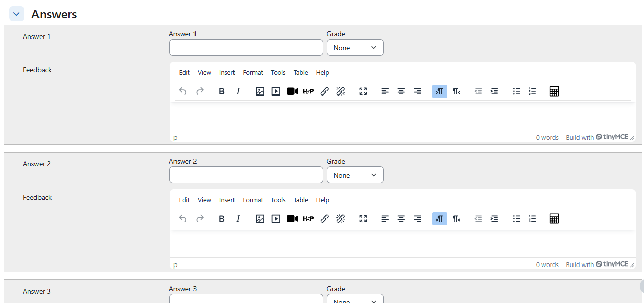Toggle center alignment in Answer 1 feedback editor
644x303 pixels.
click(x=401, y=91)
